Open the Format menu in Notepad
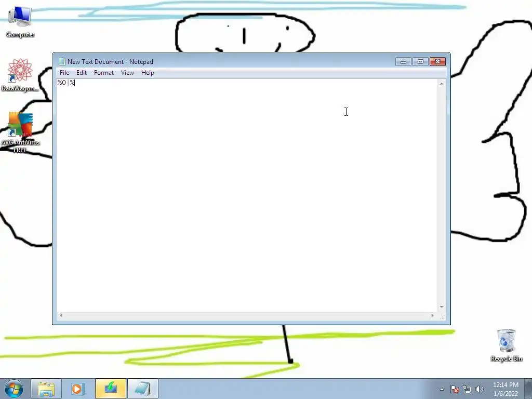Image resolution: width=532 pixels, height=399 pixels. [104, 73]
